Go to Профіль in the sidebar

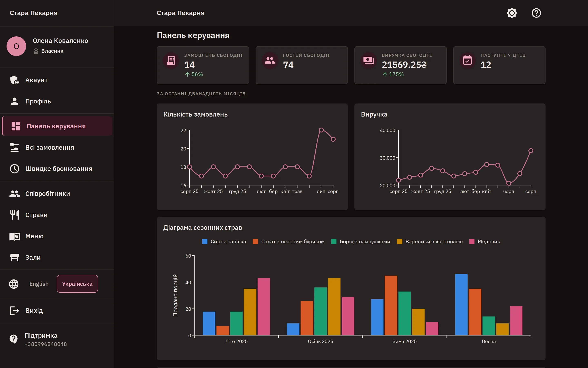pyautogui.click(x=57, y=101)
